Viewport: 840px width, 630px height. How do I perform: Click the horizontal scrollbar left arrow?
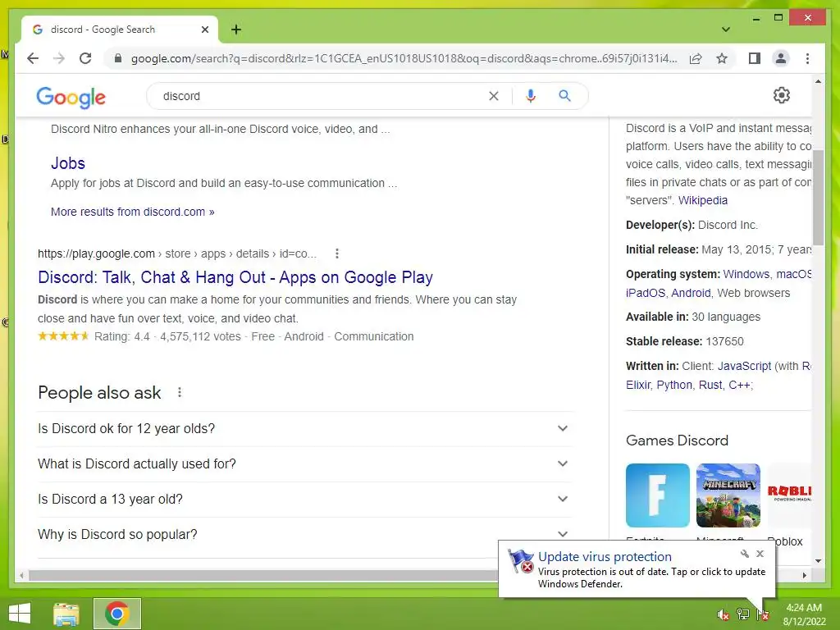click(21, 575)
